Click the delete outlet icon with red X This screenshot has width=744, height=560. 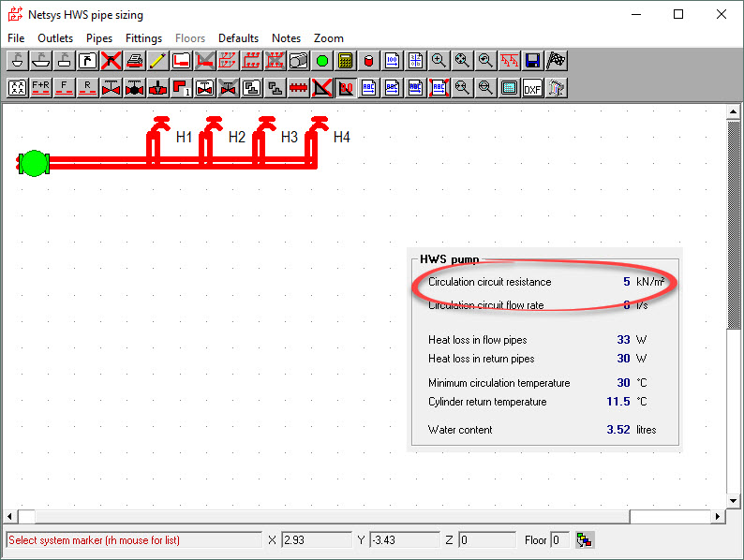pos(111,61)
